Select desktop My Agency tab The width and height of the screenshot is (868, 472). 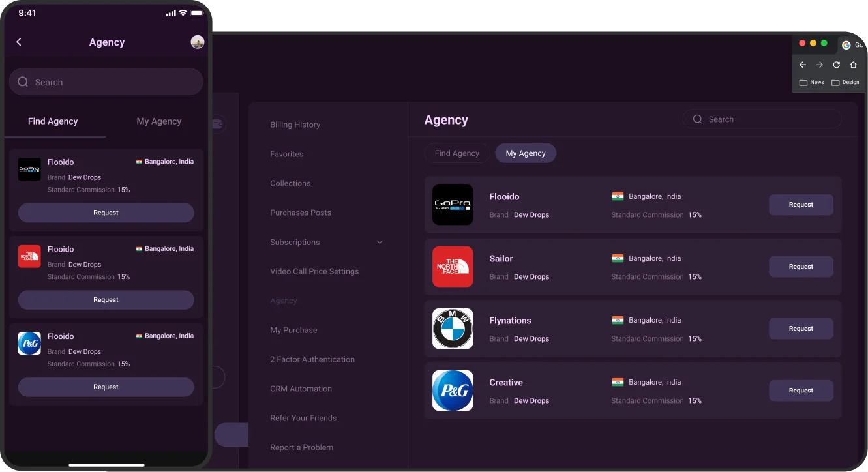(x=526, y=153)
